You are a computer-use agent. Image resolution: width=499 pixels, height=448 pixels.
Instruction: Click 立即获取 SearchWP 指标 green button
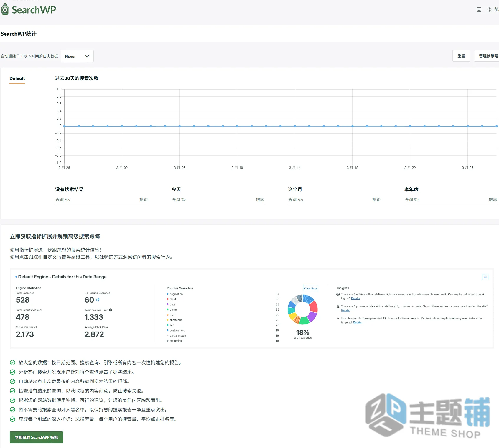pos(36,437)
